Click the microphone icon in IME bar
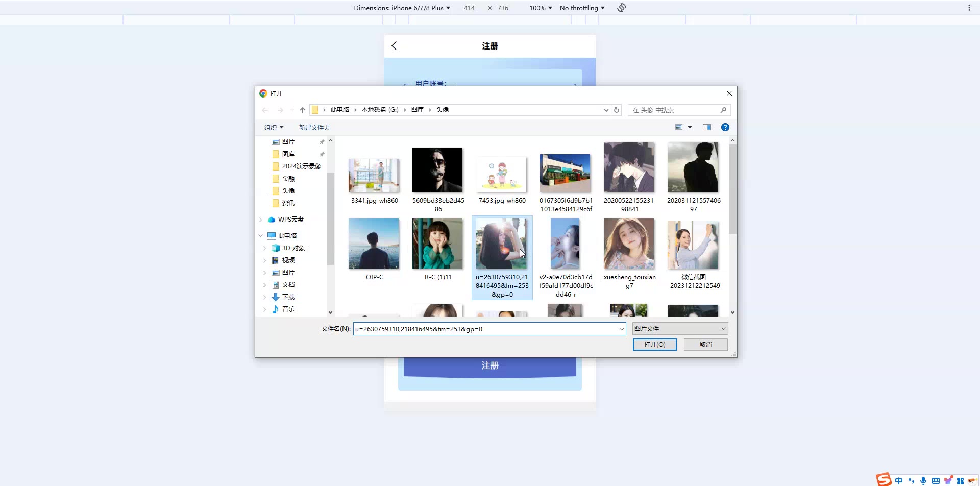This screenshot has width=980, height=486. 923,481
